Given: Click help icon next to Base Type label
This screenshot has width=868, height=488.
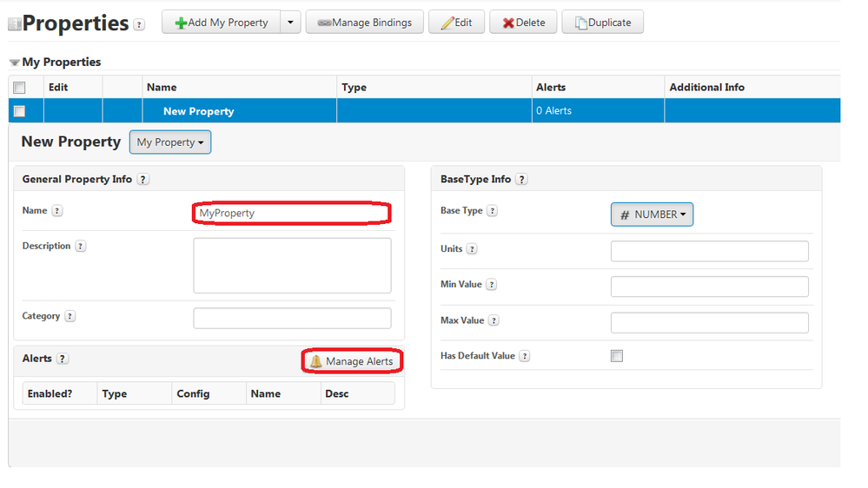Looking at the screenshot, I should click(x=492, y=211).
